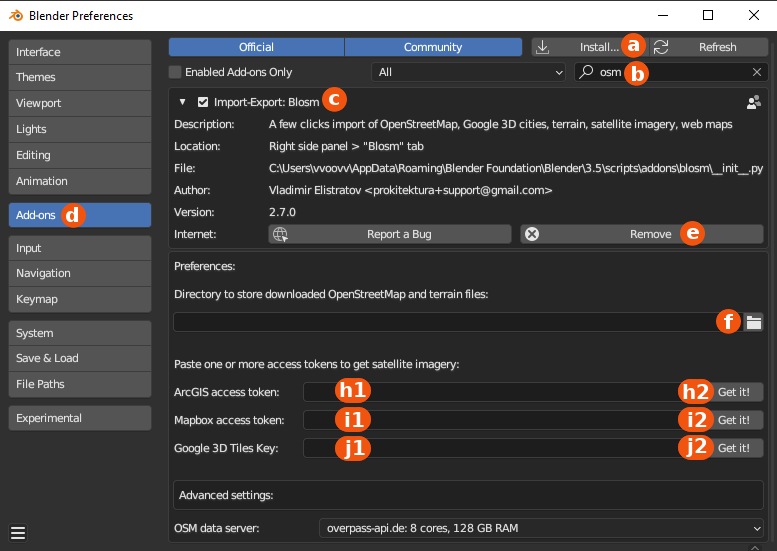This screenshot has width=777, height=551.
Task: Click the Install... button
Action: point(590,47)
